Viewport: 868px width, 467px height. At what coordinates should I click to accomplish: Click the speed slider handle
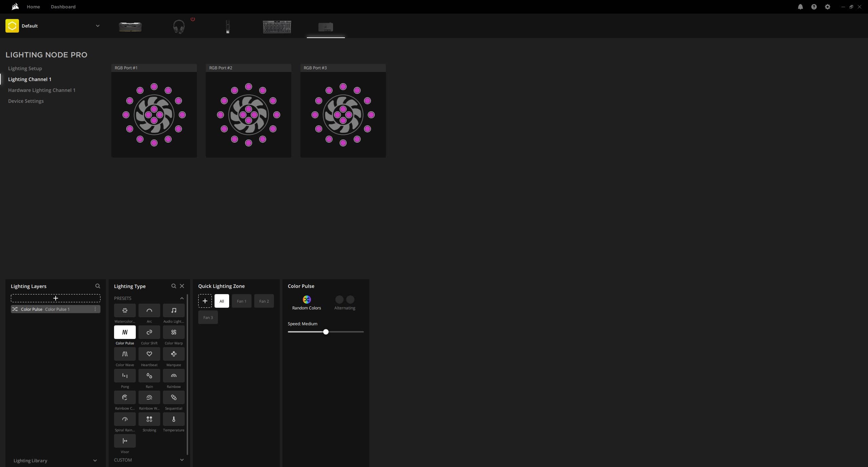(326, 332)
